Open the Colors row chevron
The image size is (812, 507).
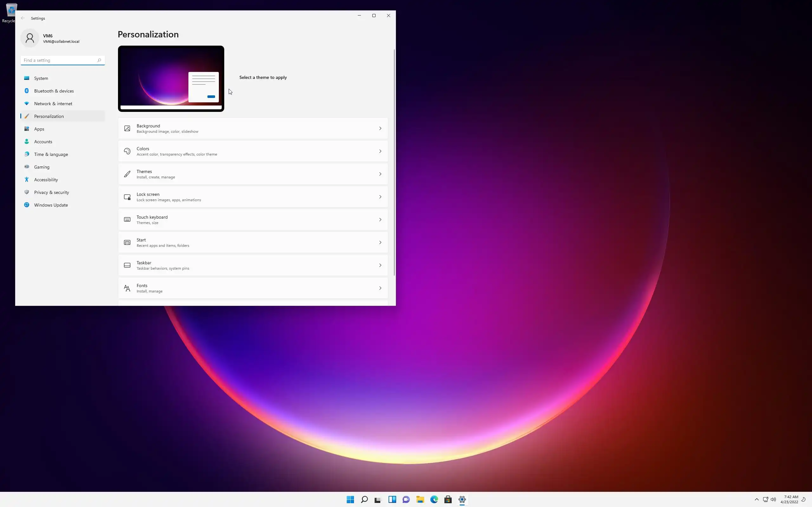tap(380, 151)
